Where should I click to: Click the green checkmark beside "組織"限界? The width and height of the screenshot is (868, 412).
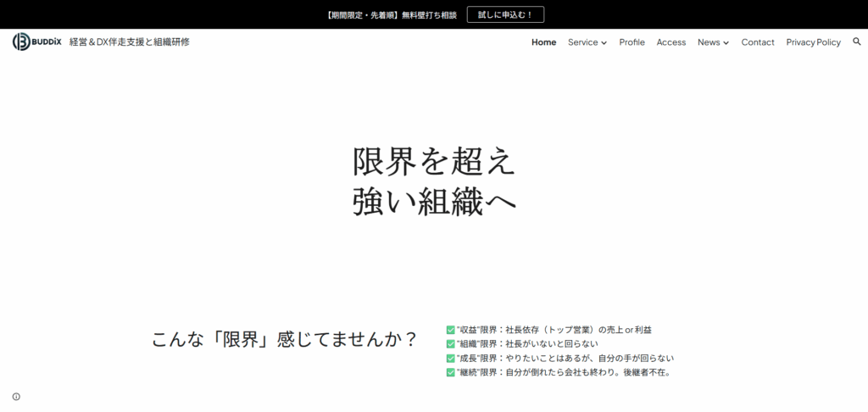point(450,343)
